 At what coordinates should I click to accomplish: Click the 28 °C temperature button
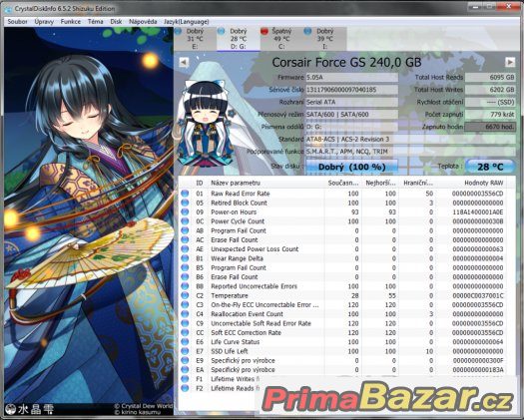pos(490,167)
